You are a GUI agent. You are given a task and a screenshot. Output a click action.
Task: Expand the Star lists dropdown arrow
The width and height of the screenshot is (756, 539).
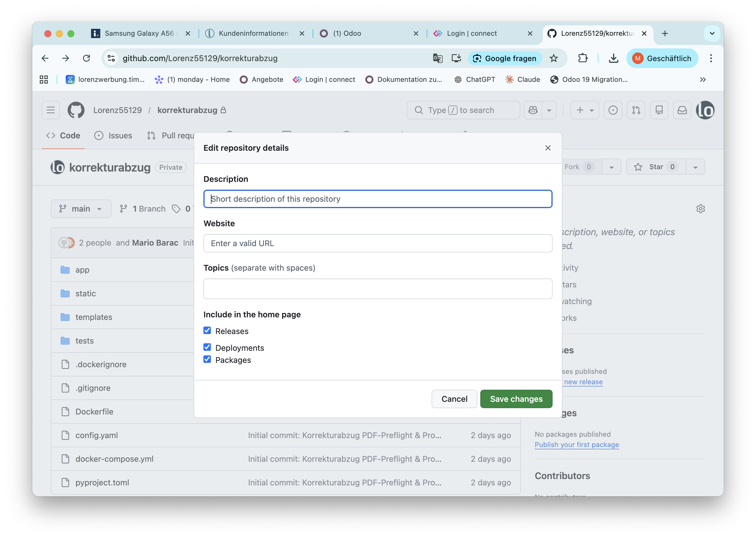click(x=695, y=167)
